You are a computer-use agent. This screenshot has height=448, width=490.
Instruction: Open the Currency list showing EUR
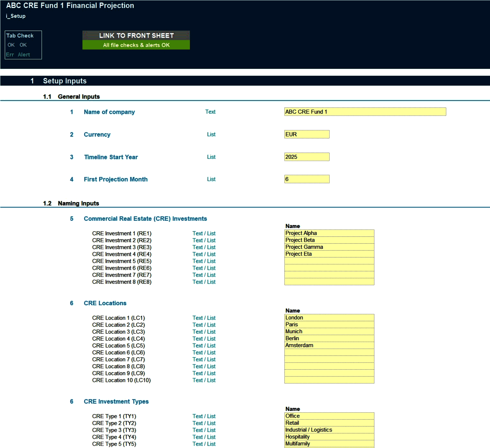click(x=307, y=134)
